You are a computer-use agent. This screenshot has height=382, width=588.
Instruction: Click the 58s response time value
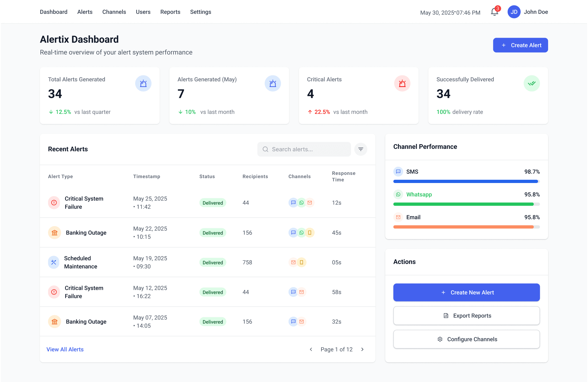pos(337,292)
